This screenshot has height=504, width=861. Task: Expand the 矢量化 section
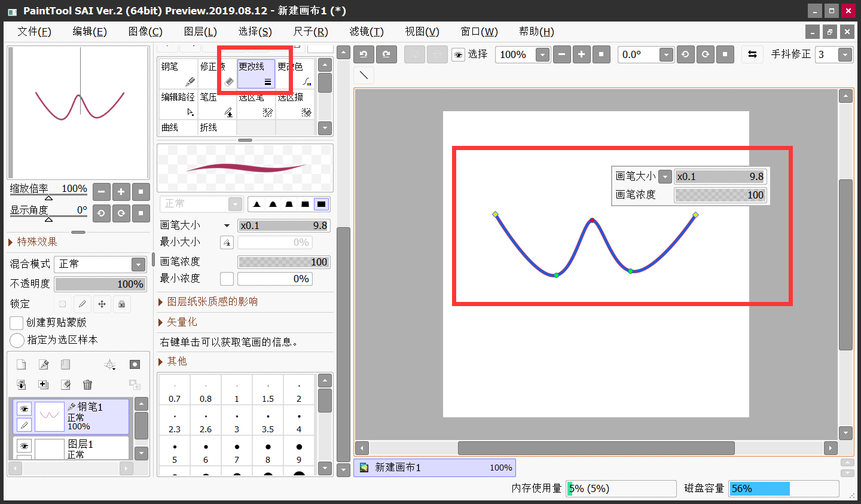click(x=178, y=322)
